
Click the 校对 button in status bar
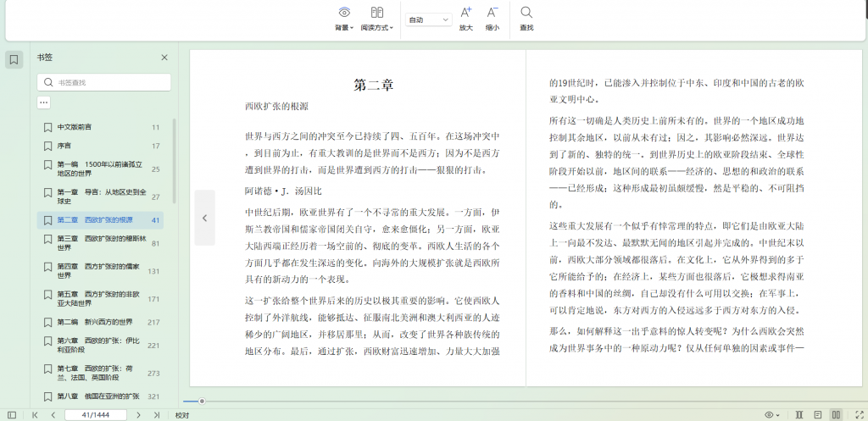point(182,415)
